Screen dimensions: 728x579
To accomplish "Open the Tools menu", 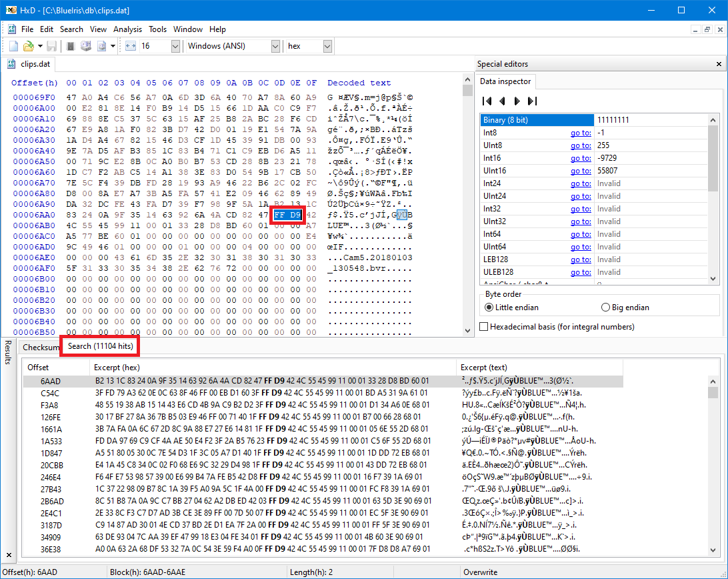I will tap(157, 29).
